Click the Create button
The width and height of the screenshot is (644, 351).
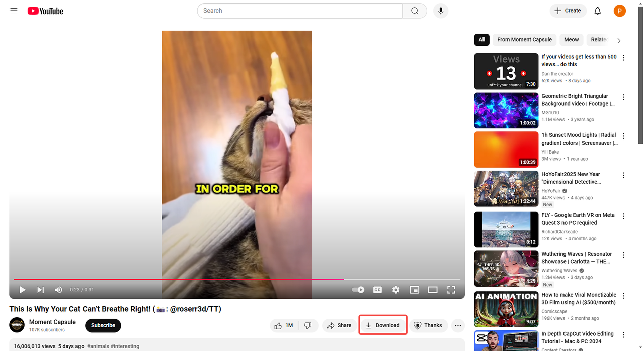[568, 11]
